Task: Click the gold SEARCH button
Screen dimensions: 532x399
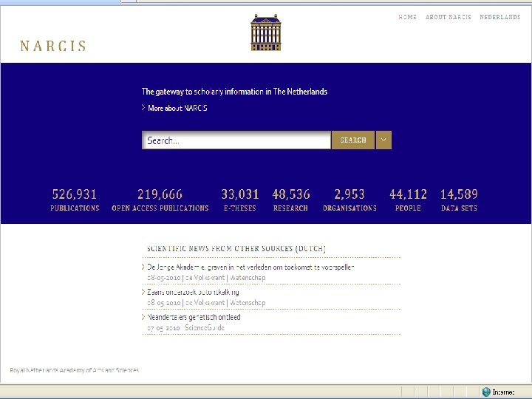Action: (x=353, y=140)
